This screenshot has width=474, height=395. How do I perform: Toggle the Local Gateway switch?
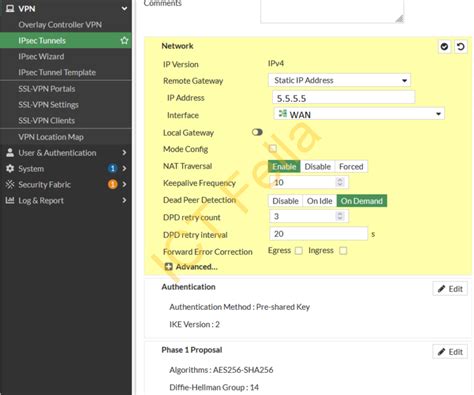pos(257,132)
